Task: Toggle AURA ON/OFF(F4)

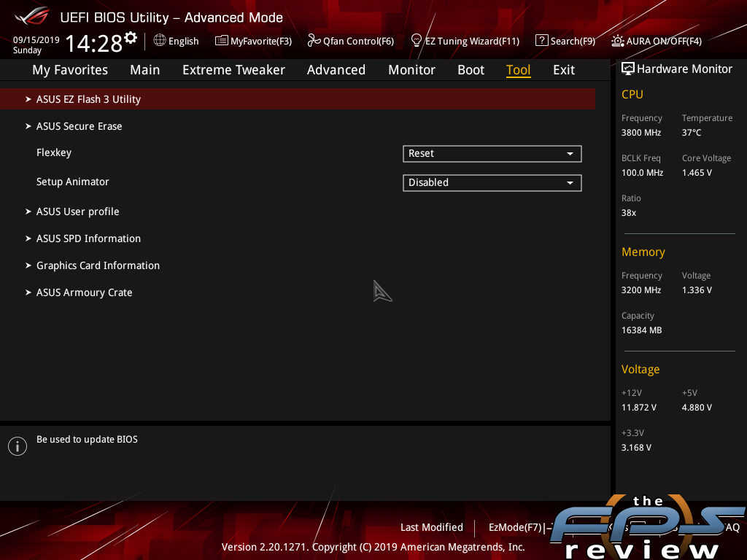Action: pos(664,41)
